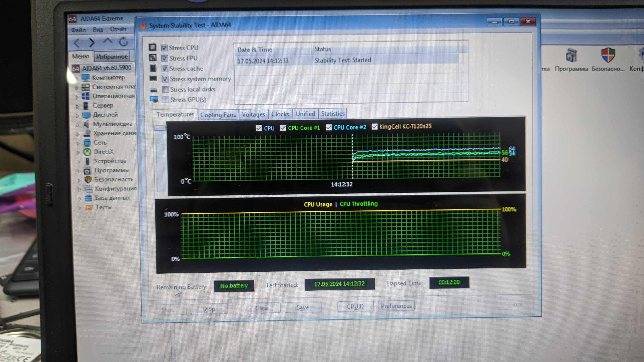This screenshot has height=362, width=644.
Task: Toggle the Stress FPU checkbox
Action: tap(165, 58)
